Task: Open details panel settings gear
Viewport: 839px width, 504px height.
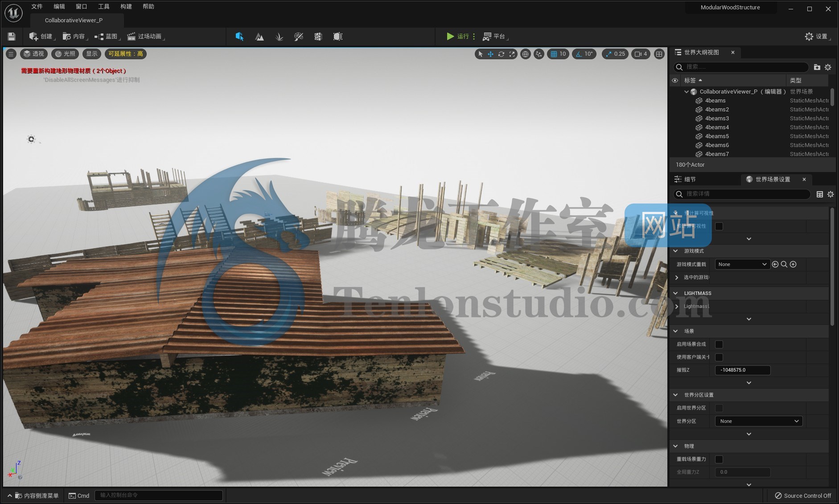Action: pyautogui.click(x=830, y=194)
